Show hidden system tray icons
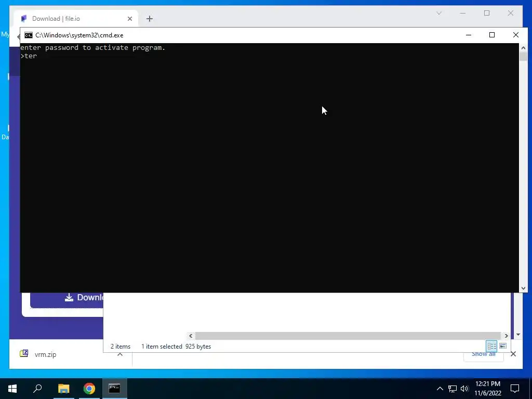 440,389
